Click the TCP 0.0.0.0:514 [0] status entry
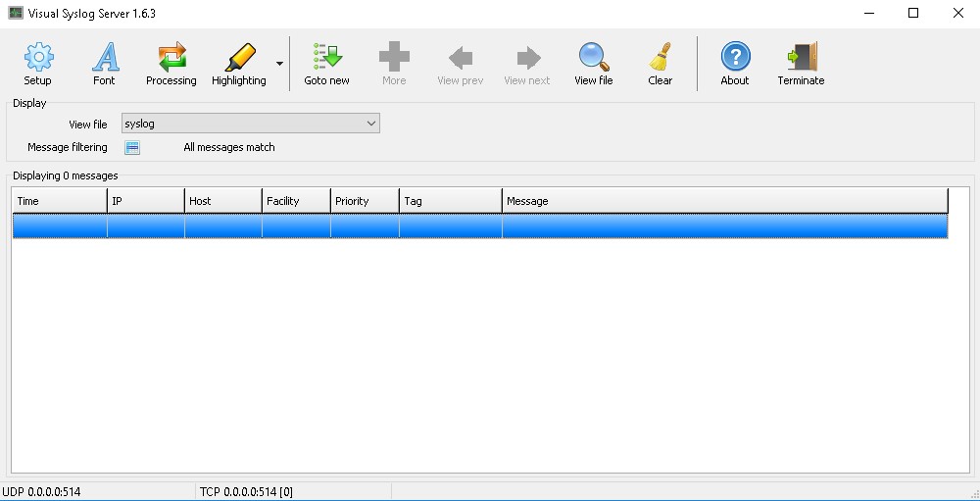Viewport: 980px width, 501px height. click(246, 492)
